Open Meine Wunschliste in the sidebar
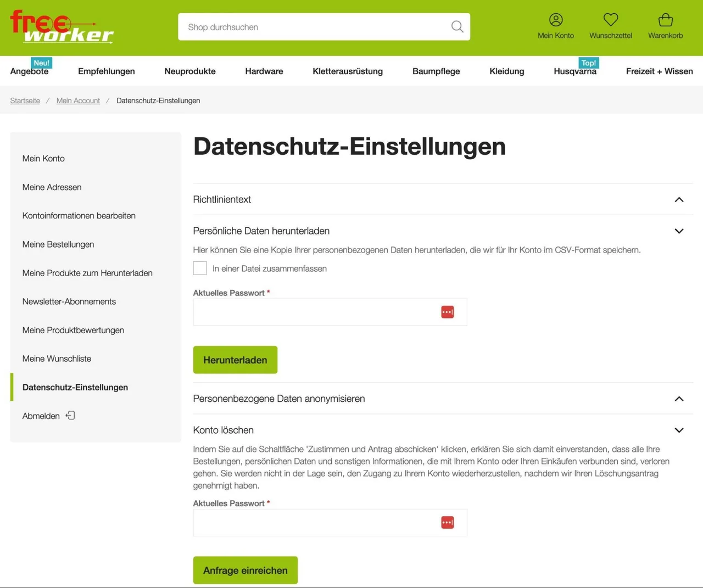 tap(57, 359)
